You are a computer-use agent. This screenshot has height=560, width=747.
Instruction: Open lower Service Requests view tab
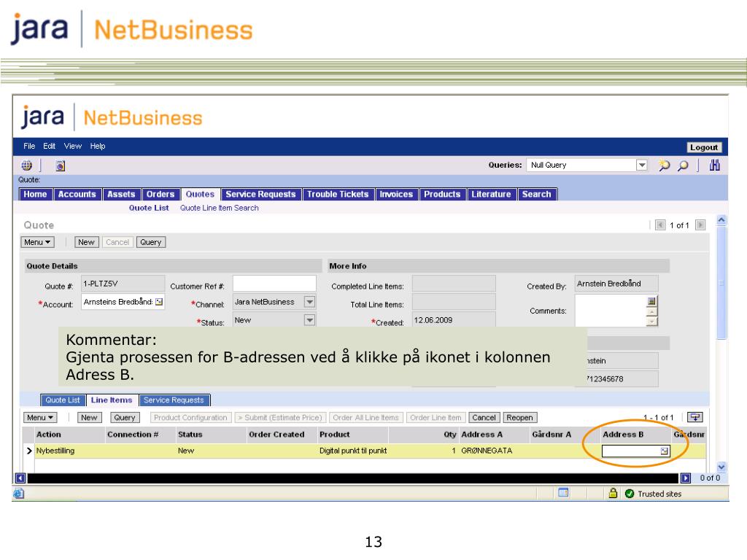(174, 400)
